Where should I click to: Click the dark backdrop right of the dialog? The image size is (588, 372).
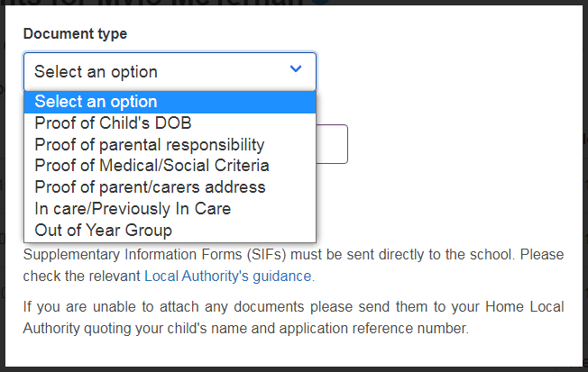584,180
